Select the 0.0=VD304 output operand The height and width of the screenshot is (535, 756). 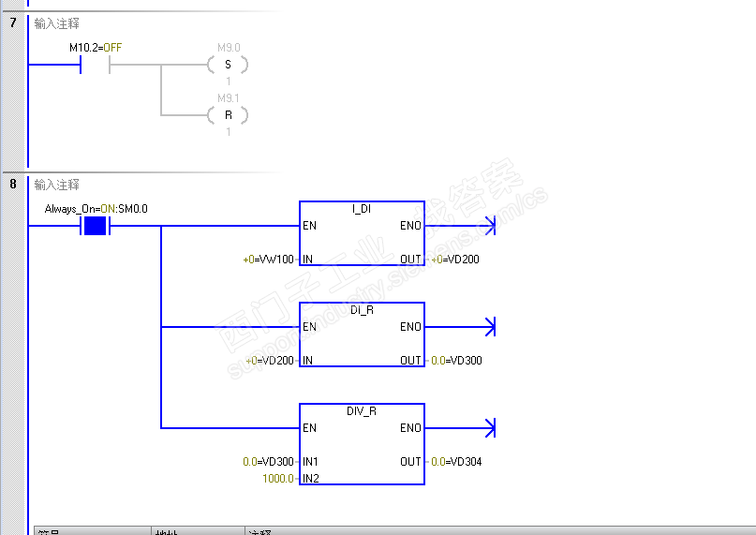(x=456, y=462)
